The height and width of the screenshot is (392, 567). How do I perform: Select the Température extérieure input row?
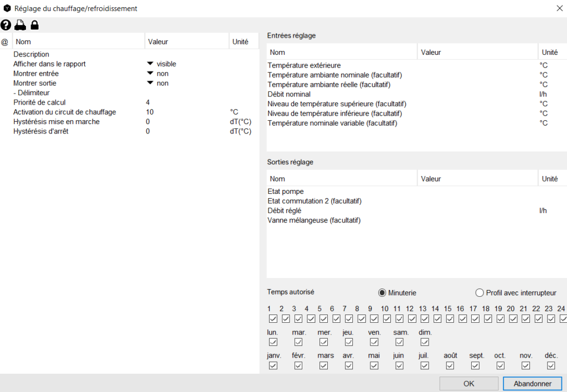(304, 65)
